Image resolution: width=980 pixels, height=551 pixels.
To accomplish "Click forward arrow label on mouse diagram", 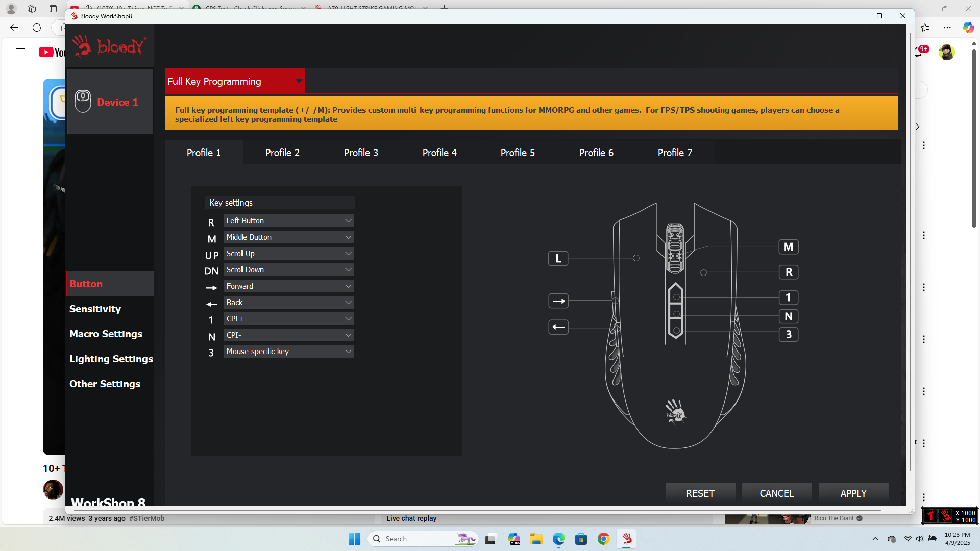I will (558, 301).
